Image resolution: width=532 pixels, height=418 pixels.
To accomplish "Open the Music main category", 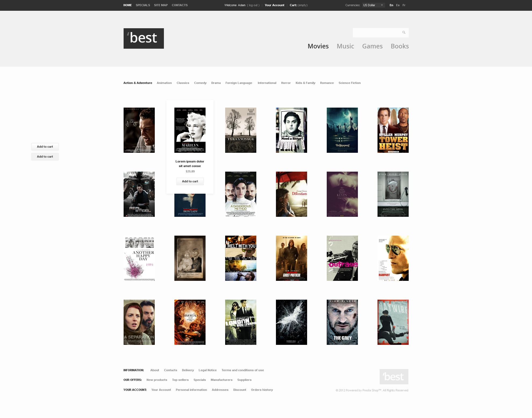I will (x=345, y=46).
